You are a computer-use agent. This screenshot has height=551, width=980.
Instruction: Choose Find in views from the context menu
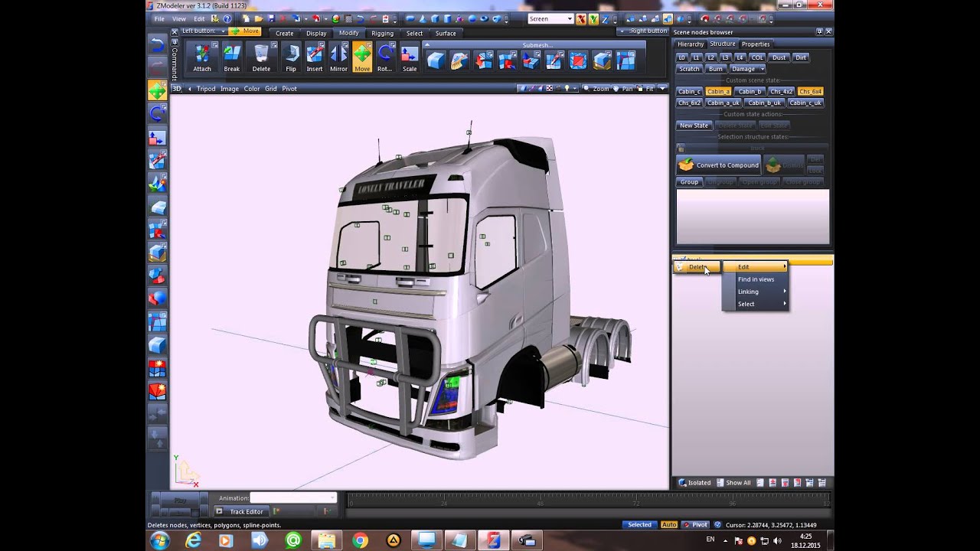(x=756, y=279)
